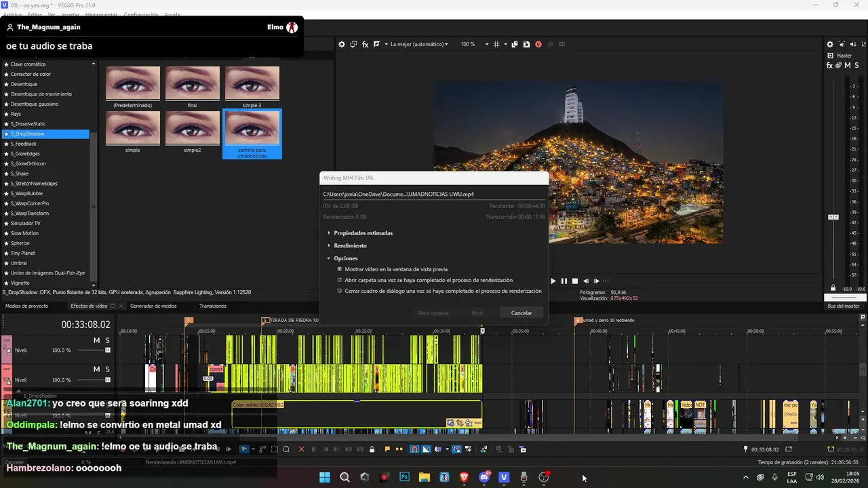868x488 pixels.
Task: Adjust Master bus volume fader
Action: click(833, 217)
